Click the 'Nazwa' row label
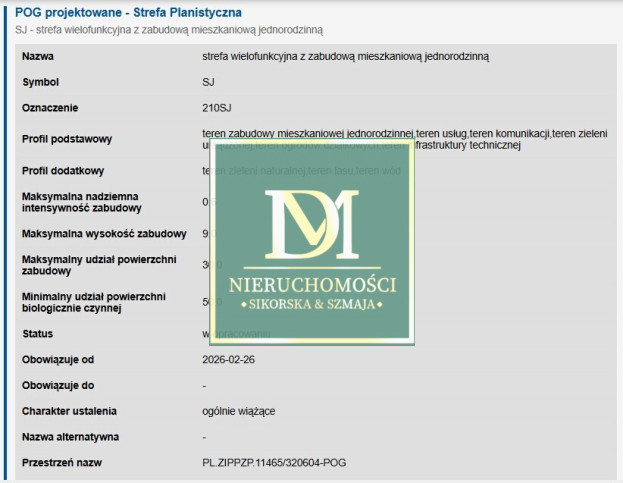 (38, 56)
